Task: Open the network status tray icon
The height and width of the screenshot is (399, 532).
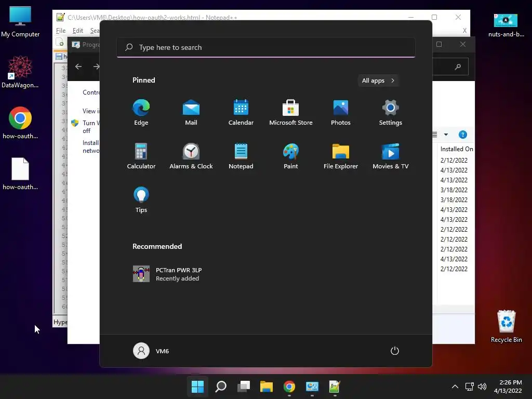Action: coord(470,387)
